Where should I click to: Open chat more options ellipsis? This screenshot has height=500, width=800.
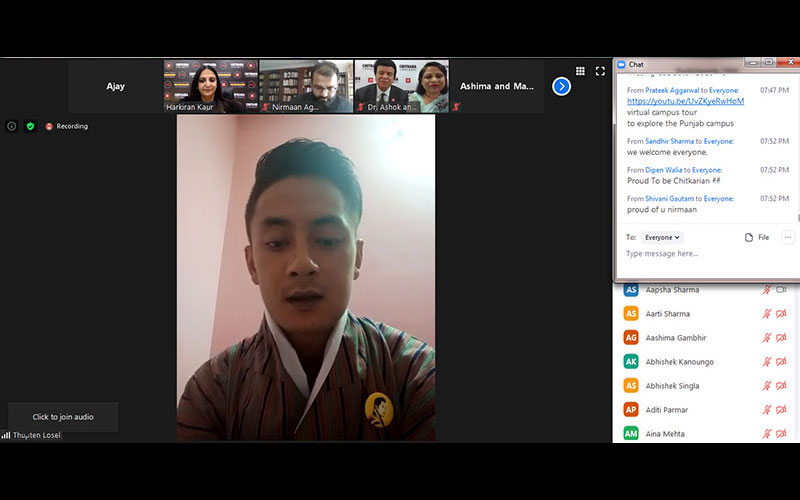click(x=788, y=237)
